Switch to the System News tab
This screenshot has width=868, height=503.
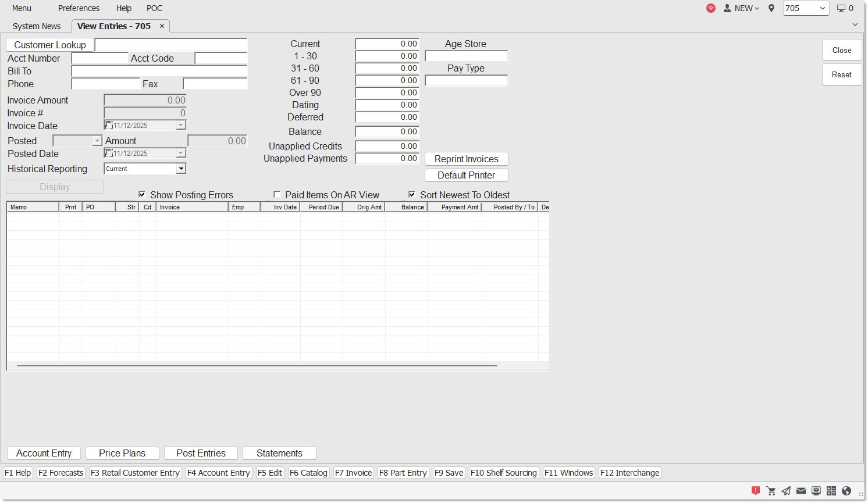37,26
